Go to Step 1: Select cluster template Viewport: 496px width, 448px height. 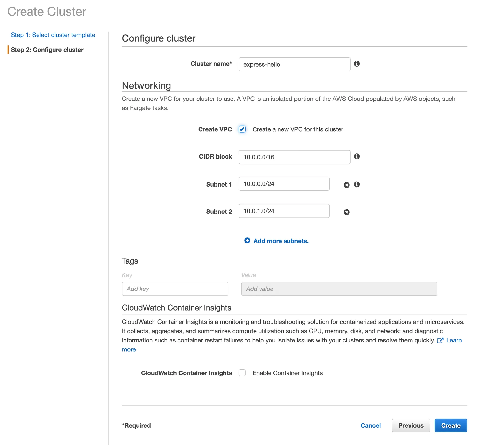pyautogui.click(x=53, y=35)
